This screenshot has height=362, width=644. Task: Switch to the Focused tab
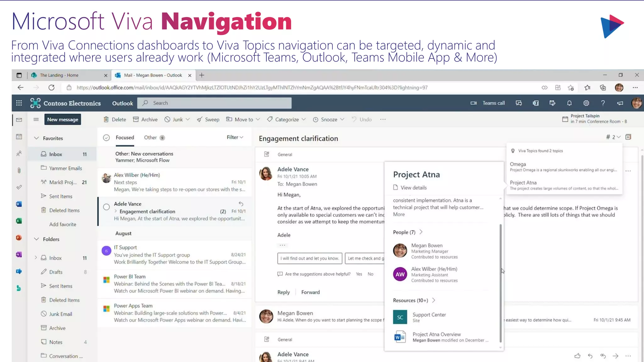tap(125, 138)
